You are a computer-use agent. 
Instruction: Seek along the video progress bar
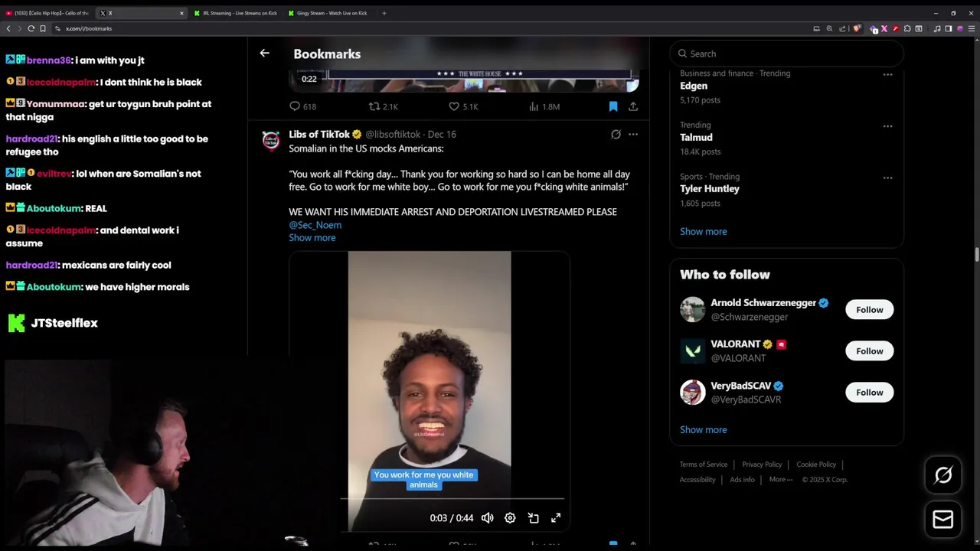452,498
